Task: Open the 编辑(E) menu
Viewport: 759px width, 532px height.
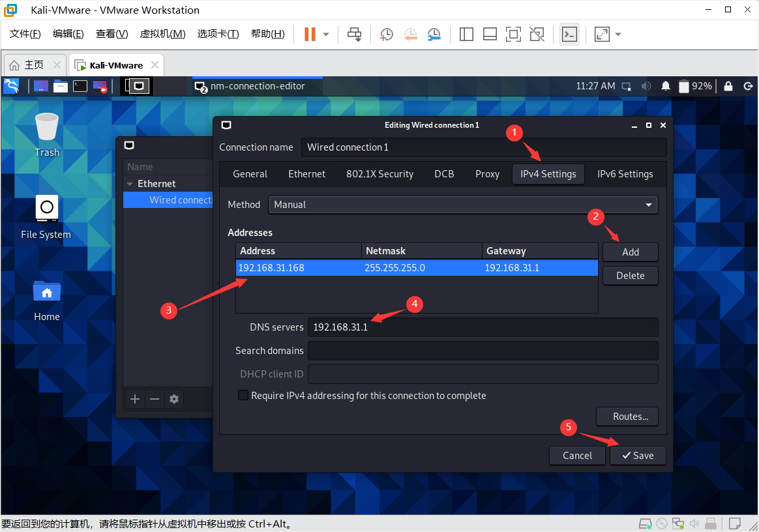Action: click(68, 34)
